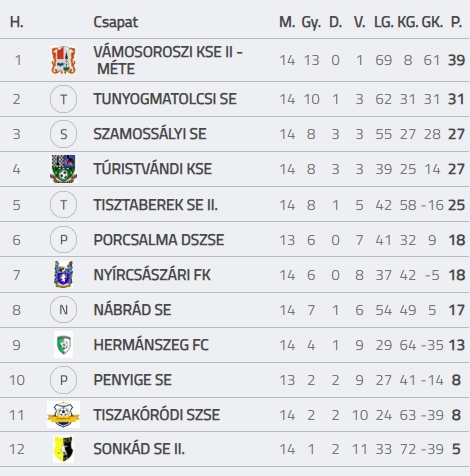470x476 pixels.
Task: Select the GK. goal difference column header
Action: coord(432,22)
